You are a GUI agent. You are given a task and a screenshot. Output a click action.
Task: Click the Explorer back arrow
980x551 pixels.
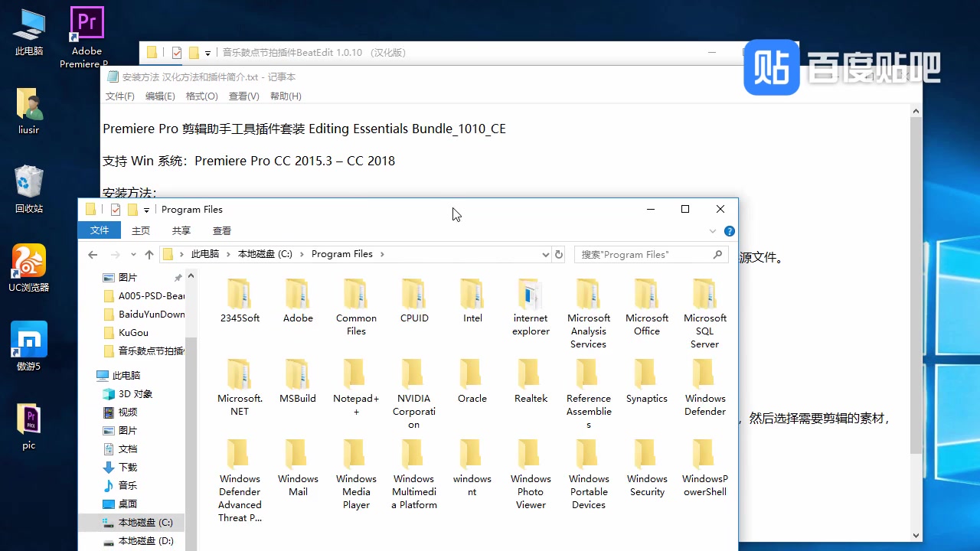pos(93,255)
